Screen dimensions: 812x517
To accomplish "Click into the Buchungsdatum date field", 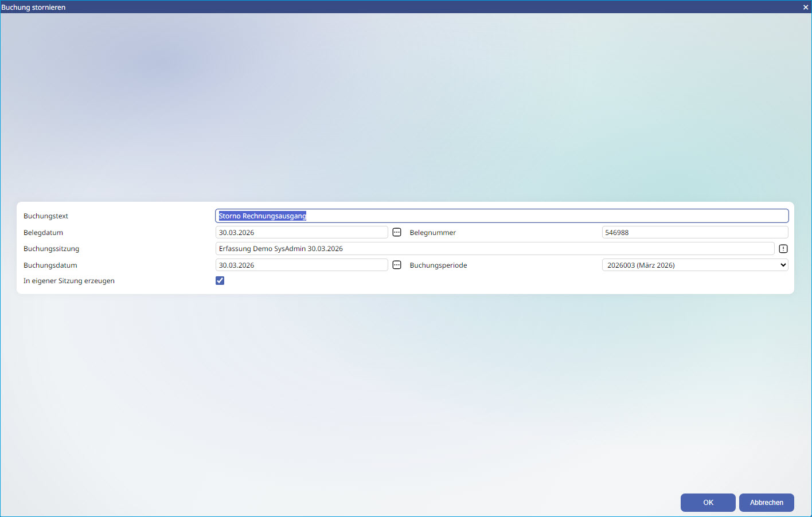I will [302, 265].
